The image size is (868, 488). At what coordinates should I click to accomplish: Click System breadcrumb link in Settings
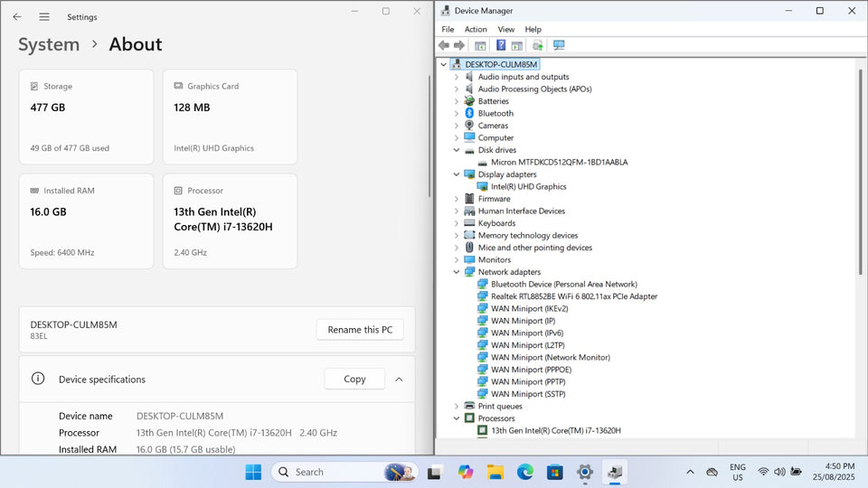(x=49, y=44)
